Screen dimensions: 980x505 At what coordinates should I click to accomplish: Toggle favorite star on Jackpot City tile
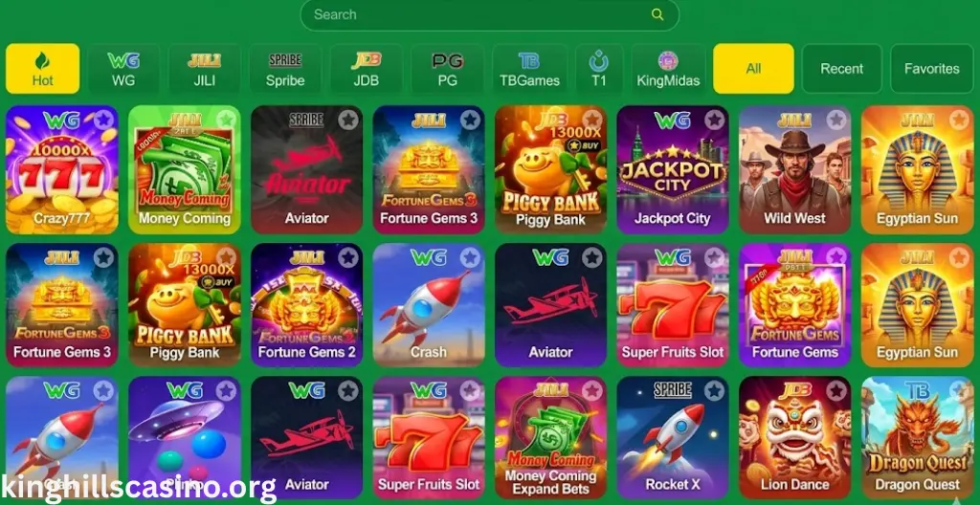714,120
